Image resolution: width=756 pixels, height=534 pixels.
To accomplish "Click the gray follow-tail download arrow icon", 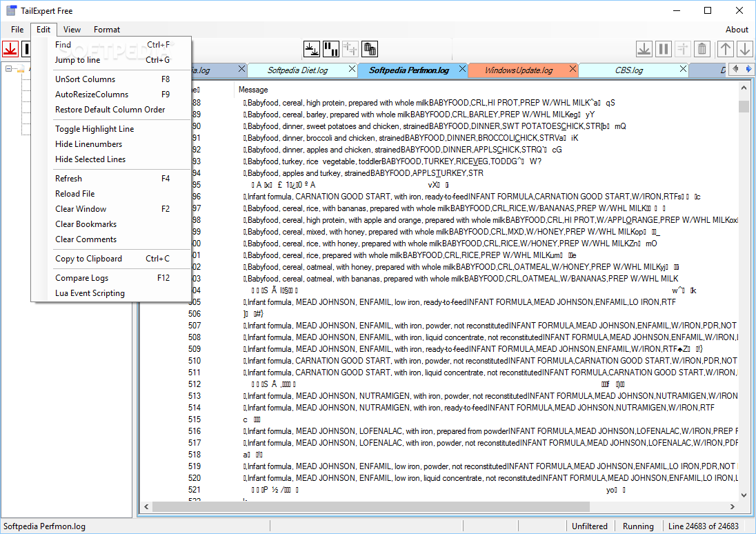I will click(644, 49).
